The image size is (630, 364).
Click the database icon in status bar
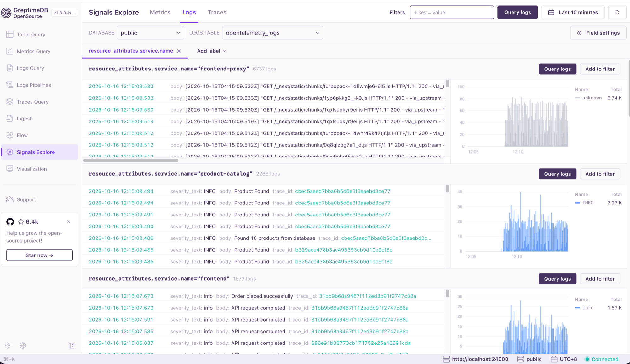pyautogui.click(x=520, y=359)
